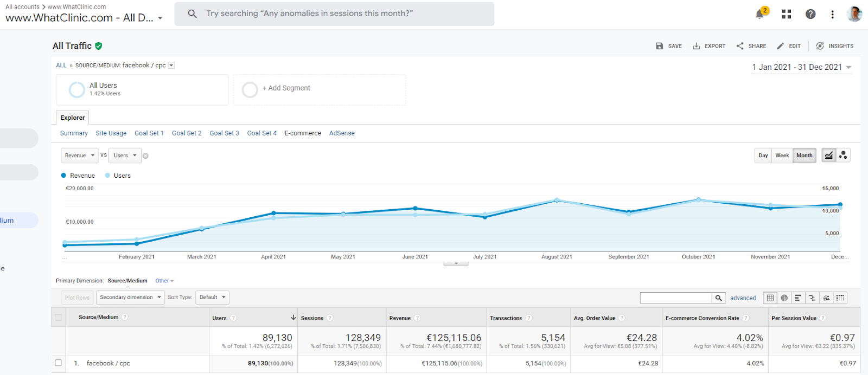Click the search magnifier in top bar

point(192,14)
